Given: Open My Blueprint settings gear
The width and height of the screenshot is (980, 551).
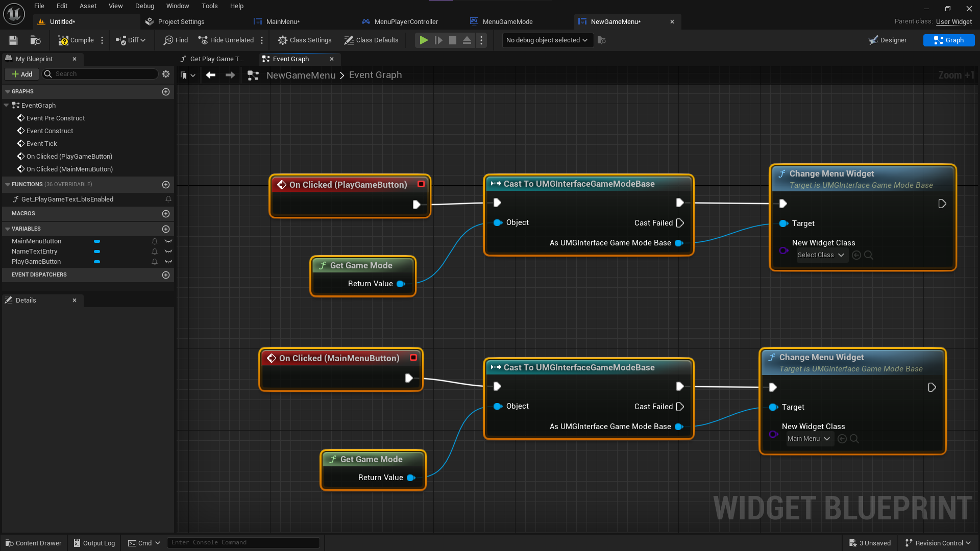Looking at the screenshot, I should pyautogui.click(x=166, y=74).
